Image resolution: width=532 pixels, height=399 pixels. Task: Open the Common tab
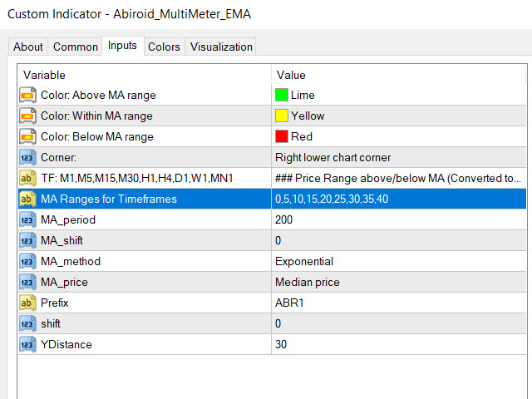coord(76,47)
